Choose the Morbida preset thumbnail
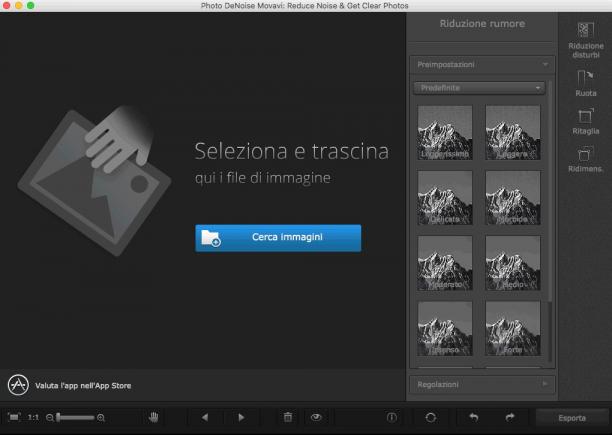 point(513,197)
